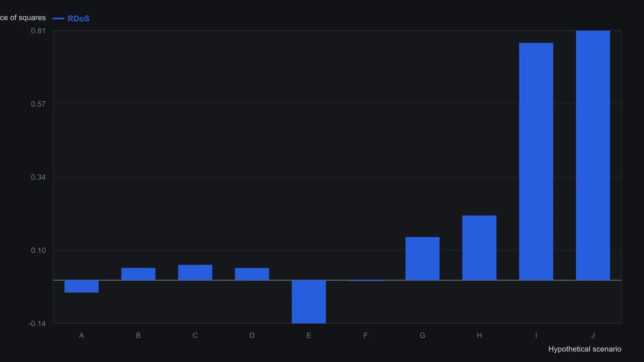This screenshot has height=362, width=644.
Task: Click the x-axis label D
Action: [252, 335]
